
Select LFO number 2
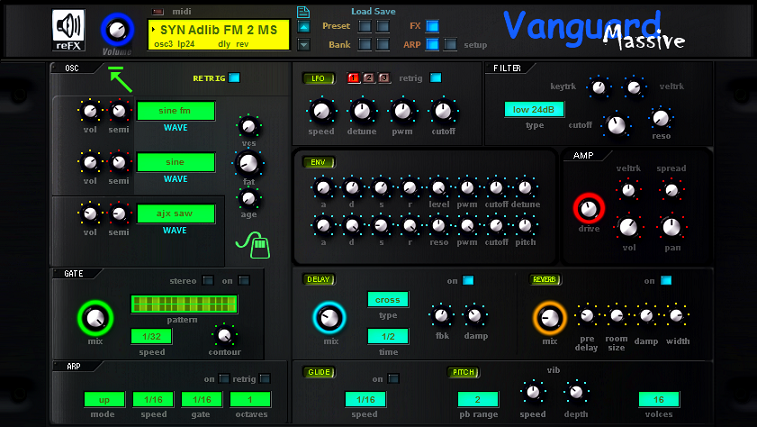coord(369,78)
